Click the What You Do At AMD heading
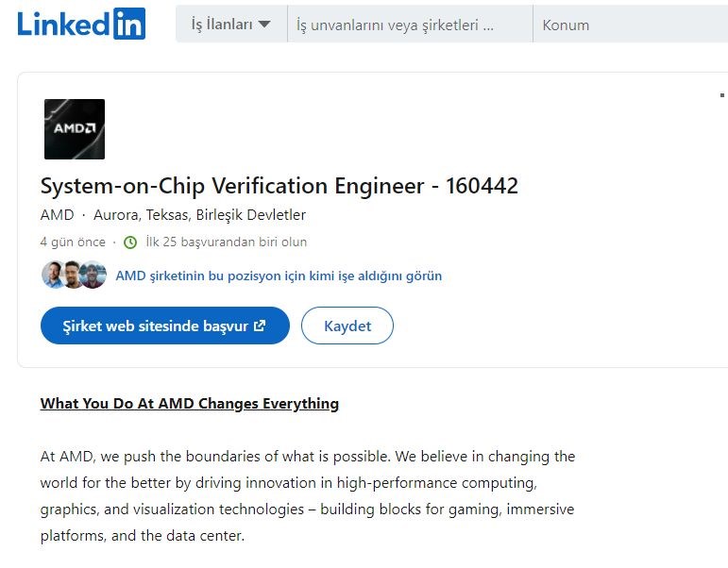 (x=190, y=404)
